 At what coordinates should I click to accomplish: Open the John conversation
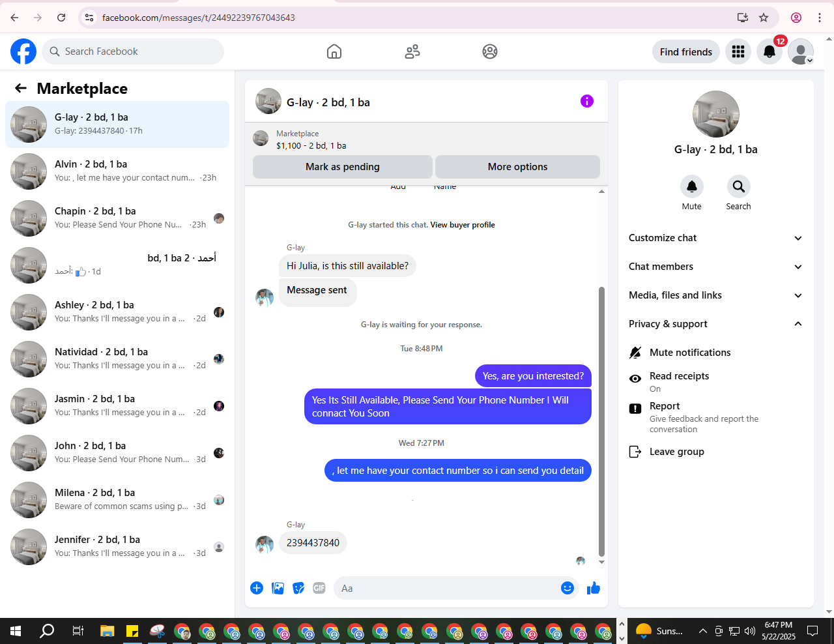pos(117,453)
